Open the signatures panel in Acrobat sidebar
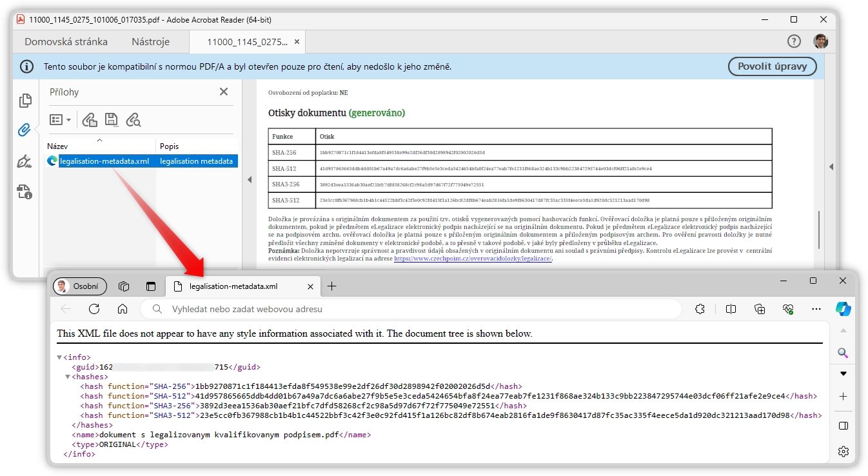 point(25,161)
